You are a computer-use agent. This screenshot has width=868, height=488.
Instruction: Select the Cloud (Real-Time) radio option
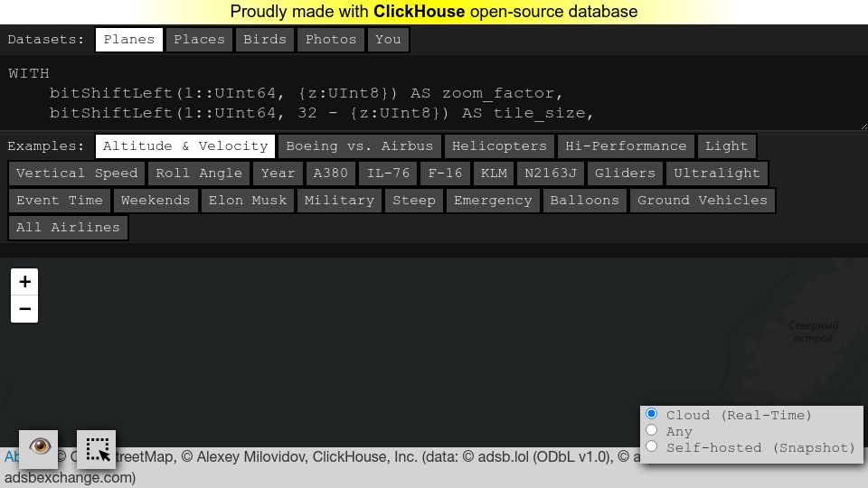(x=652, y=414)
